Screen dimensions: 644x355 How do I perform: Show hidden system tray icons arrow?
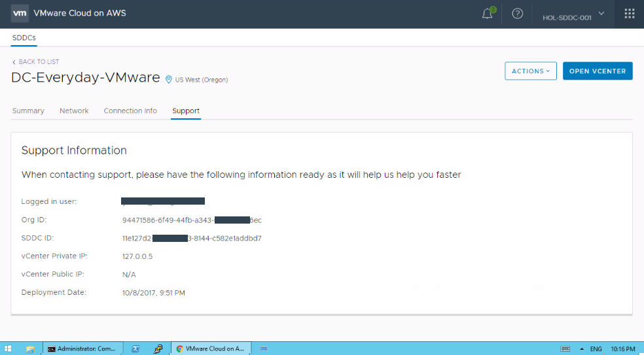582,349
